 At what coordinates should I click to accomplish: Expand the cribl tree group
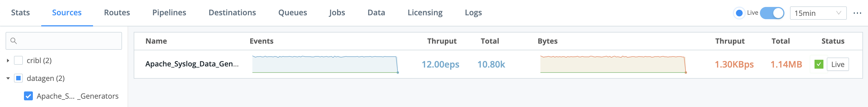pyautogui.click(x=8, y=61)
